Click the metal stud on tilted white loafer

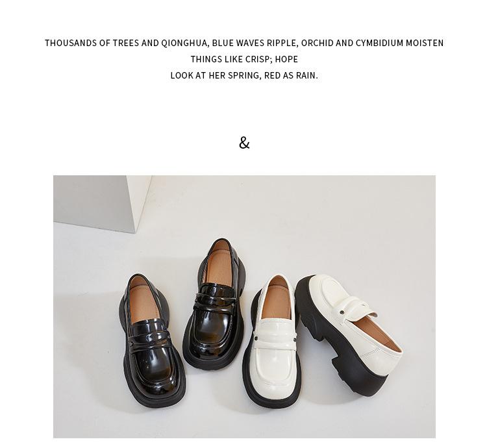pos(342,312)
